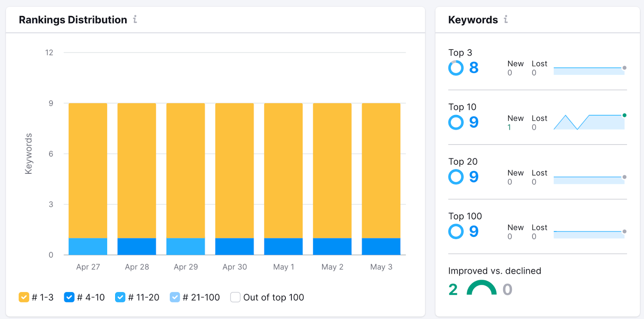644x319 pixels.
Task: Toggle the # 11-20 legend checkbox
Action: pyautogui.click(x=120, y=297)
